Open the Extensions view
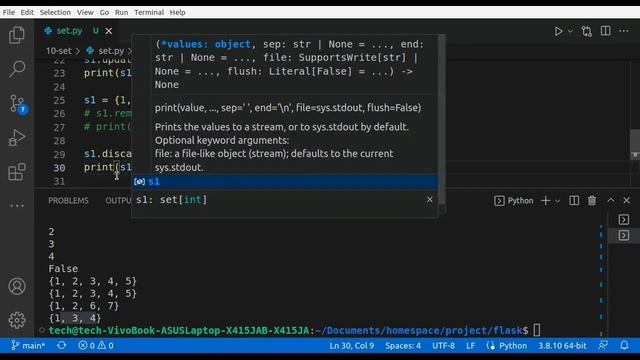 click(17, 172)
